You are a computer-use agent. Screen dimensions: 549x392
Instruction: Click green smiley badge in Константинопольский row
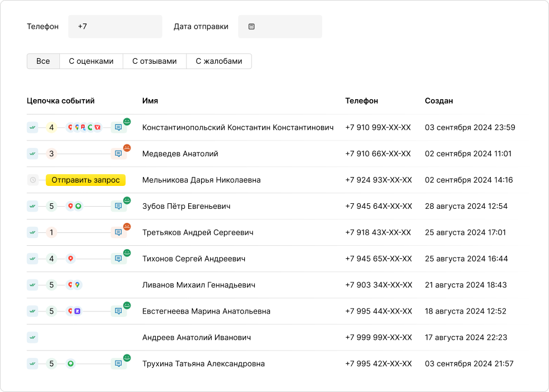(127, 122)
